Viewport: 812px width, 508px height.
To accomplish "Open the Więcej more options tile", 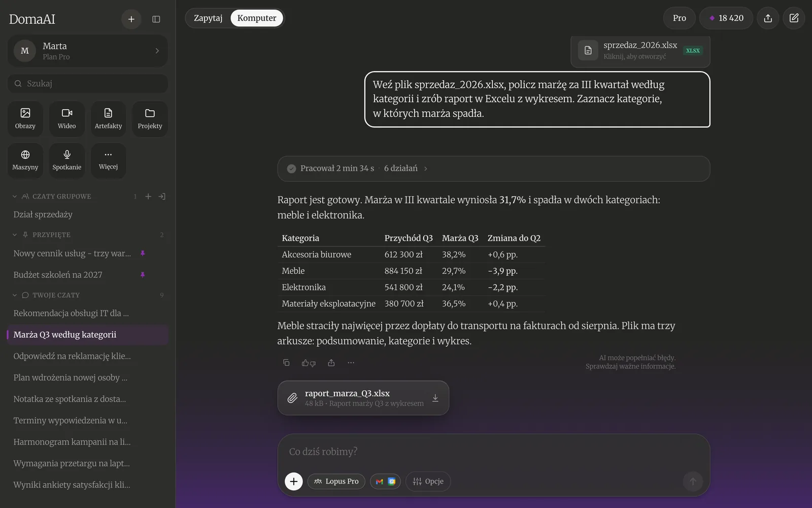I will point(109,160).
